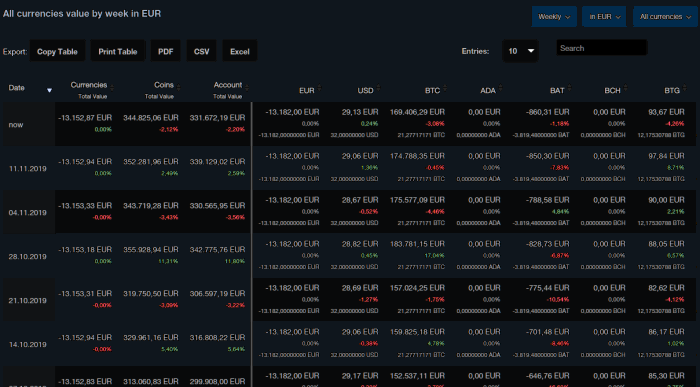This screenshot has height=387, width=700.
Task: Click BTG value 93,67 EUR
Action: pyautogui.click(x=666, y=112)
